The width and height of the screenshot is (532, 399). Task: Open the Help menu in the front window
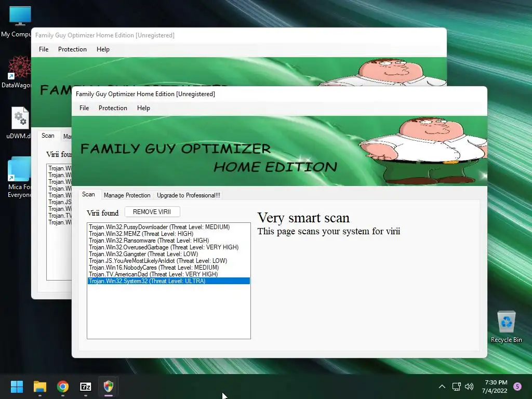(x=143, y=108)
